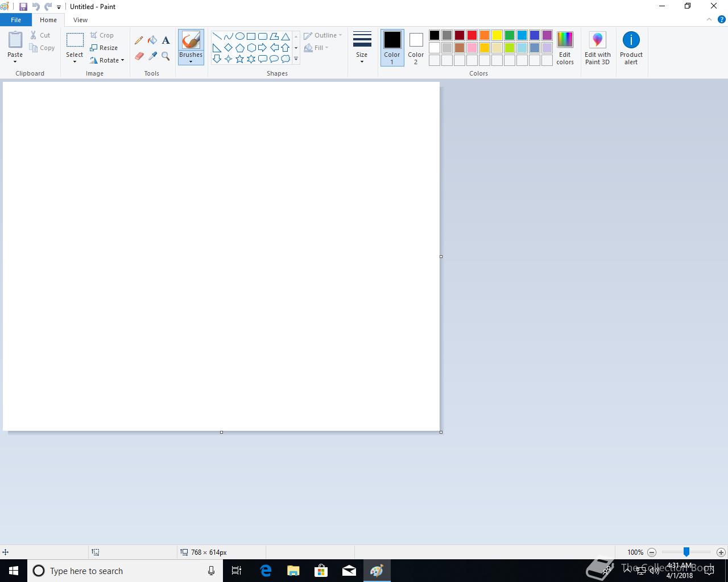
Task: Open File Explorer from the taskbar
Action: click(x=293, y=571)
